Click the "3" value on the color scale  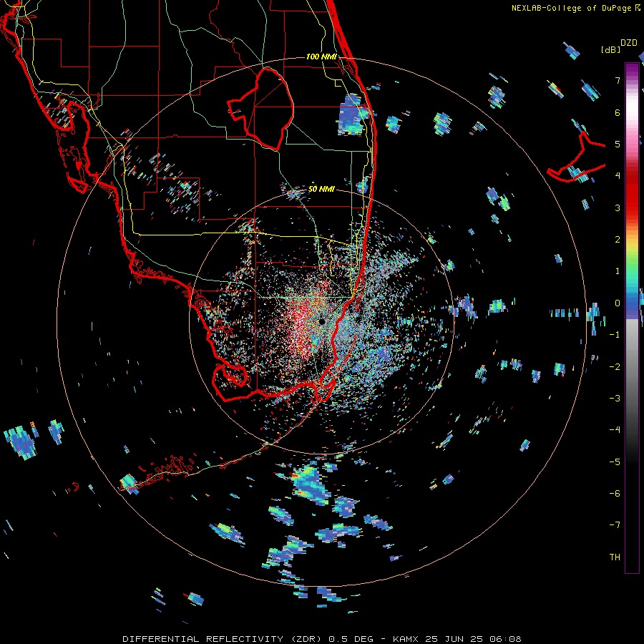coord(618,208)
